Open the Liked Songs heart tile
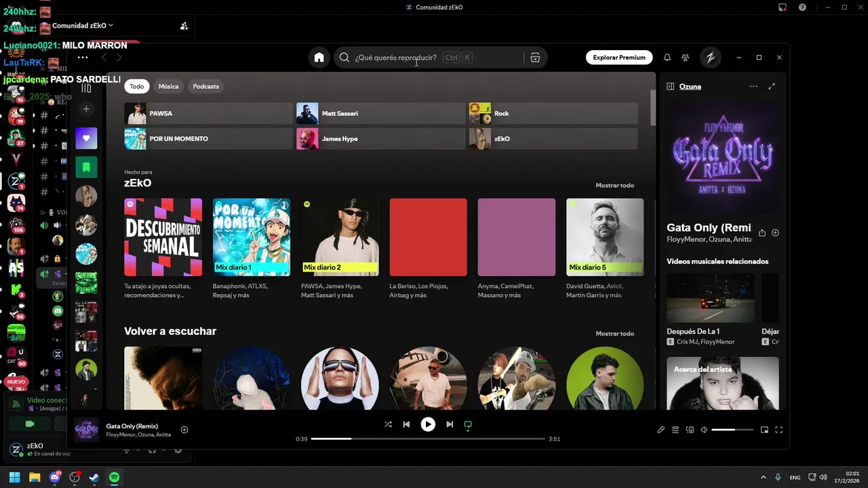868x488 pixels. [x=86, y=138]
